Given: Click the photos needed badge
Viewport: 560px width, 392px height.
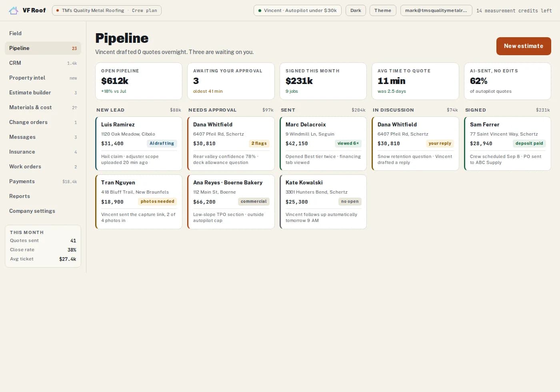Looking at the screenshot, I should click(157, 202).
